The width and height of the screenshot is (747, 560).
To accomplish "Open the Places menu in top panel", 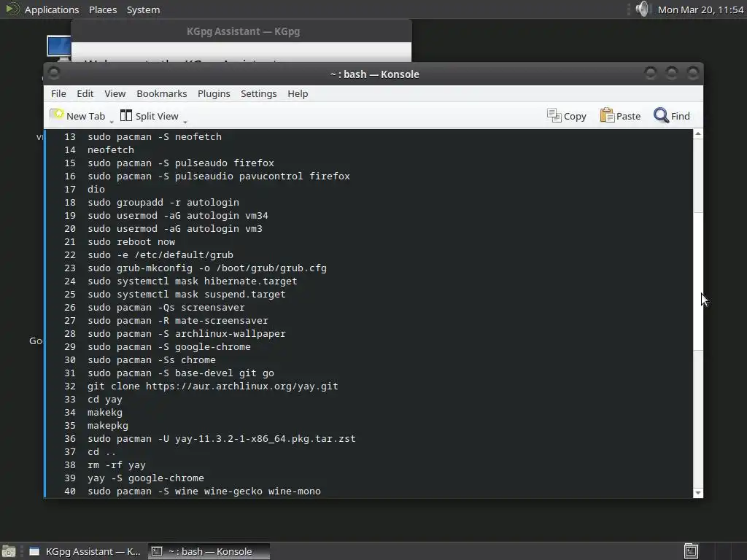I will click(103, 9).
